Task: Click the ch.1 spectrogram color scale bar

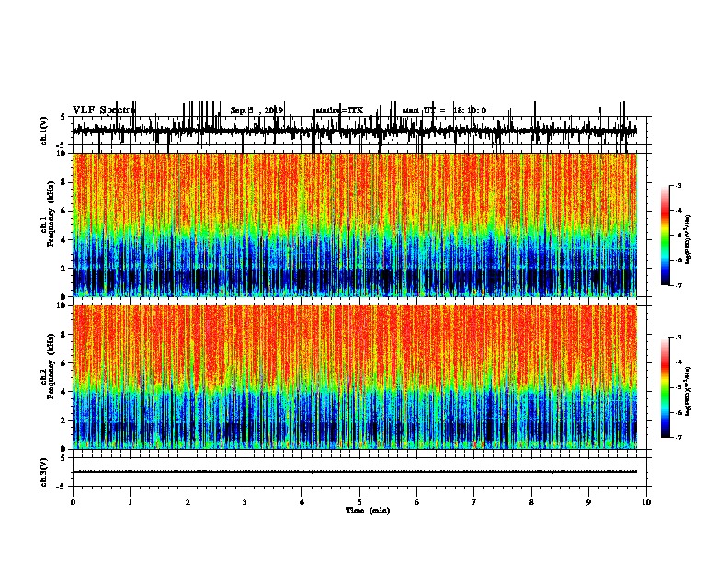Action: [x=665, y=236]
